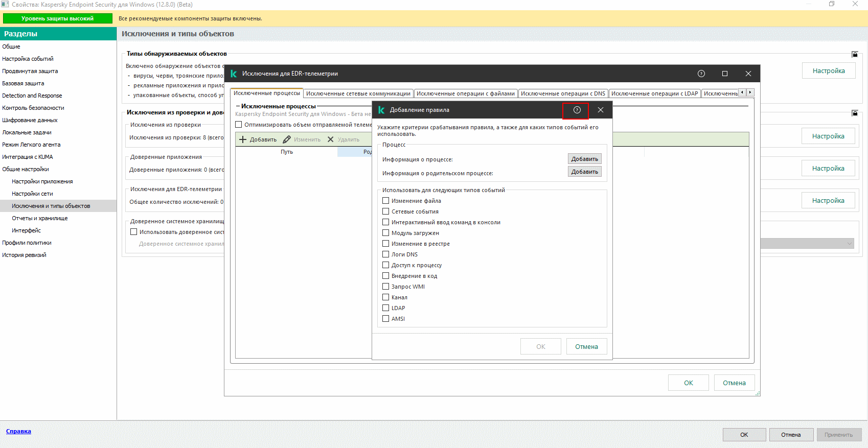Click Настройка for detected object types

tap(829, 70)
